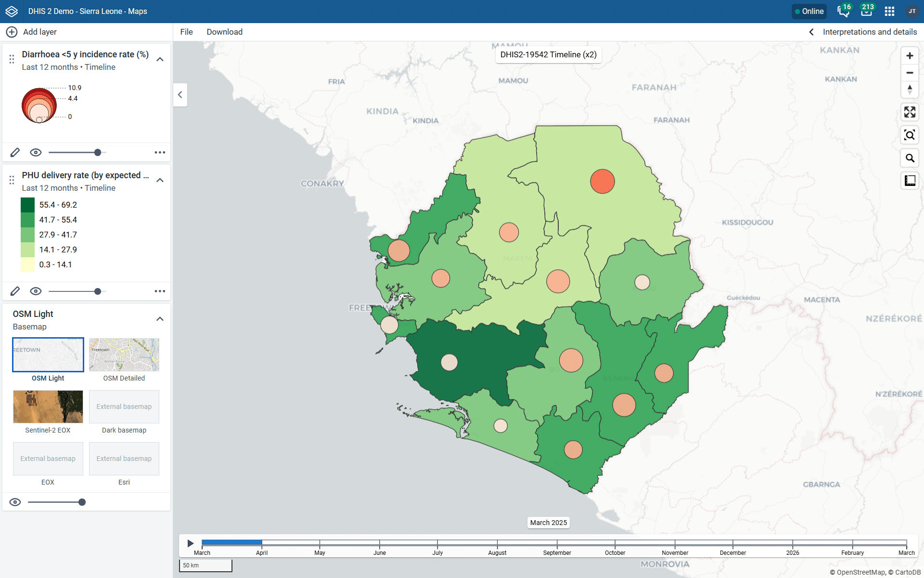Edit the Diarrhoea incidence rate layer
The height and width of the screenshot is (578, 924).
[x=15, y=153]
